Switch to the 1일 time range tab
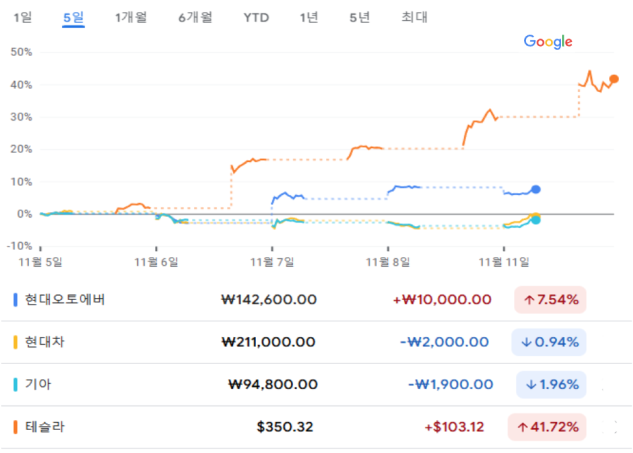 click(23, 17)
